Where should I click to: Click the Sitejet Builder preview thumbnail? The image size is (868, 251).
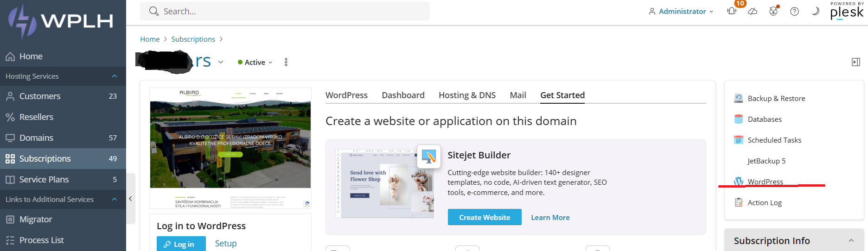tap(384, 183)
